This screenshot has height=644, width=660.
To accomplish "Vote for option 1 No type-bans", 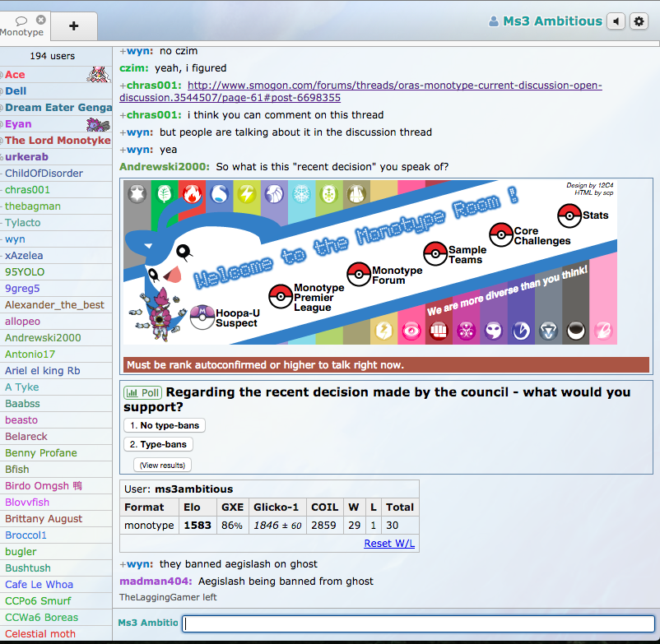I will (165, 425).
